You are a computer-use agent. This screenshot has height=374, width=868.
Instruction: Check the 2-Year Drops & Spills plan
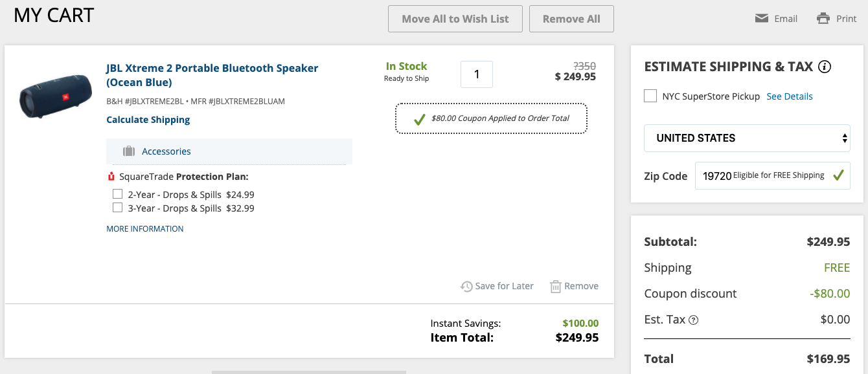click(117, 194)
